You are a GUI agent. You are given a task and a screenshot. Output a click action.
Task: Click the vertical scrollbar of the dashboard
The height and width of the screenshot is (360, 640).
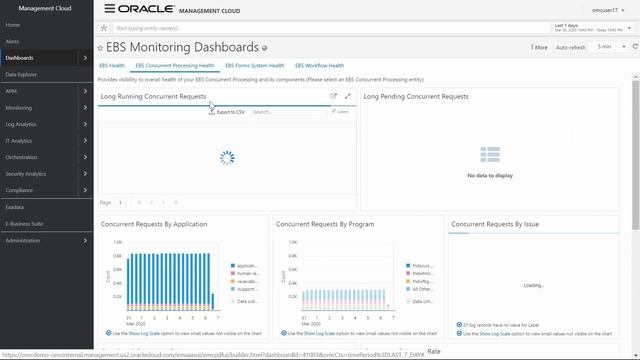click(636, 155)
